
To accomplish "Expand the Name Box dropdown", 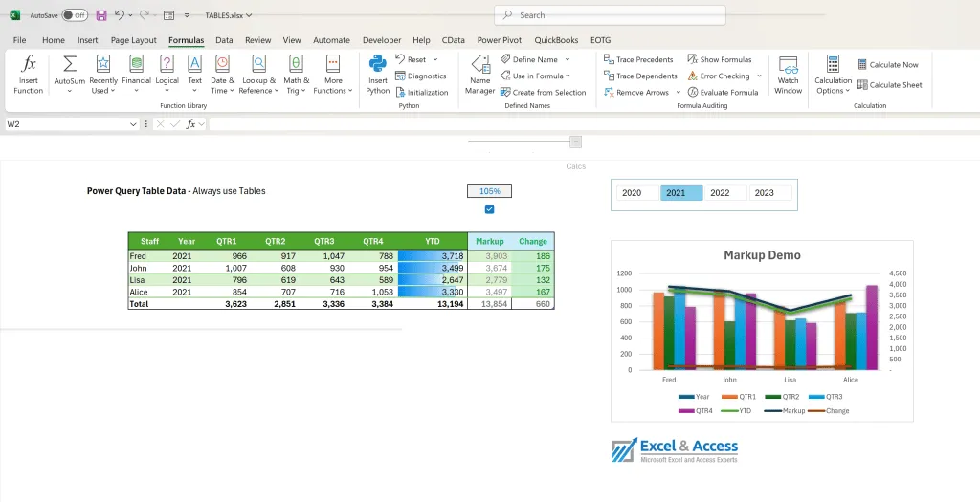I will click(133, 124).
